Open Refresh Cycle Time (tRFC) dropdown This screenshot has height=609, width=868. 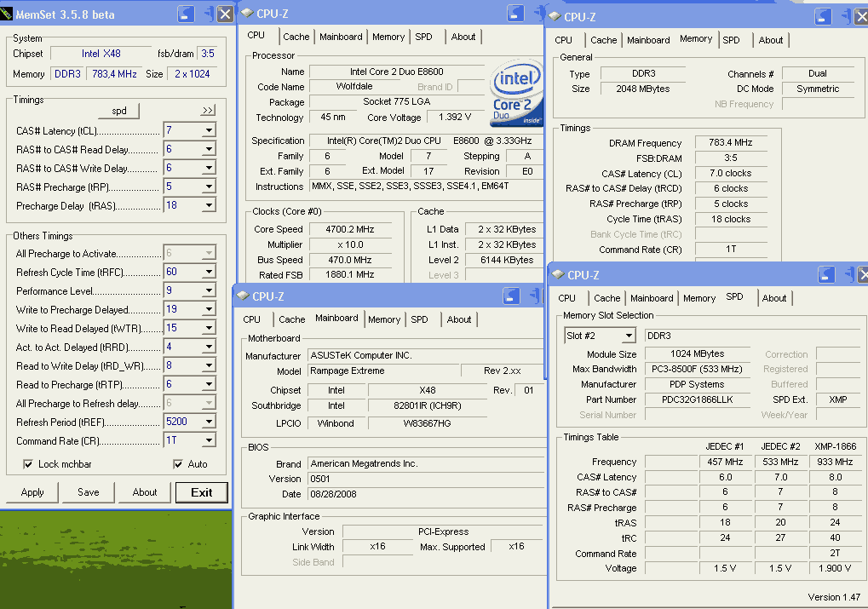[x=209, y=272]
